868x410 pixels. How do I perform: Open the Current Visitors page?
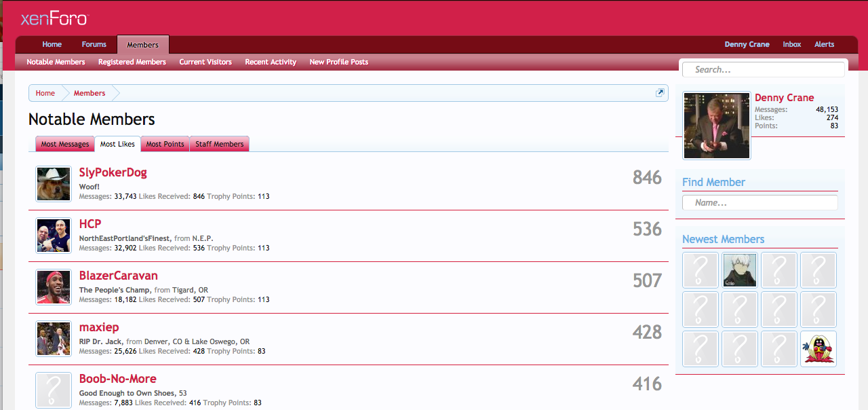205,62
